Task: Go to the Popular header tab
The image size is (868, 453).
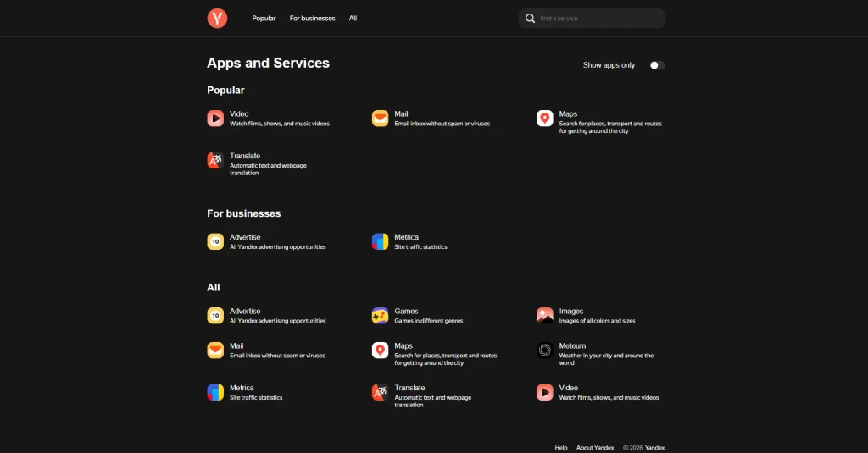Action: pyautogui.click(x=264, y=19)
